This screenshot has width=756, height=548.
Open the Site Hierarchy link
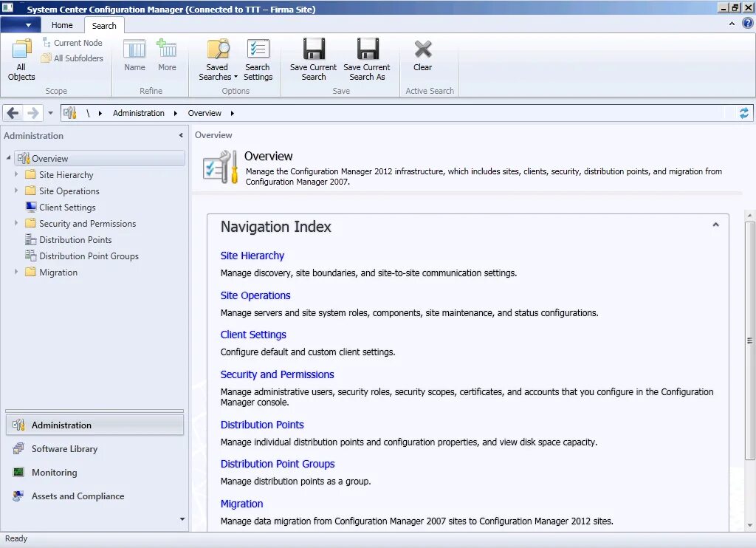click(x=252, y=256)
